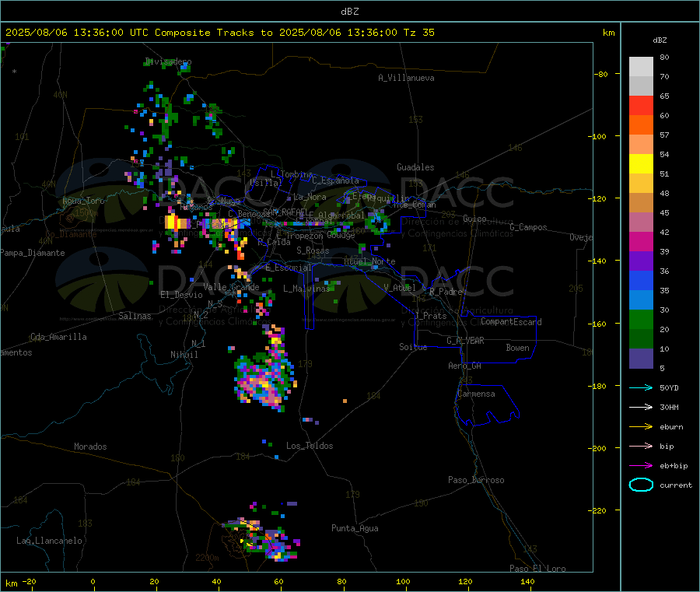Screen dimensions: 700x592
Task: Click the 'J_Prats' map label
Action: point(431,315)
